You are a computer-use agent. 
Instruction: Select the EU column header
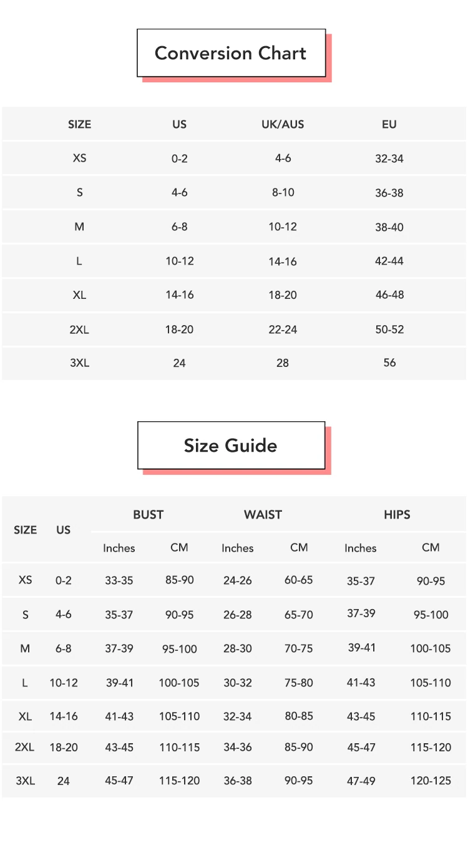tap(389, 124)
